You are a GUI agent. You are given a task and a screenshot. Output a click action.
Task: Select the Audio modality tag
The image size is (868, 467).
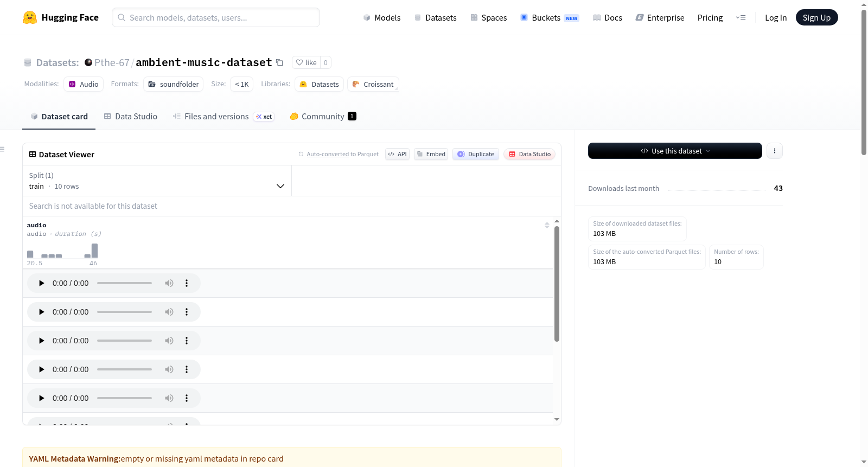(84, 84)
